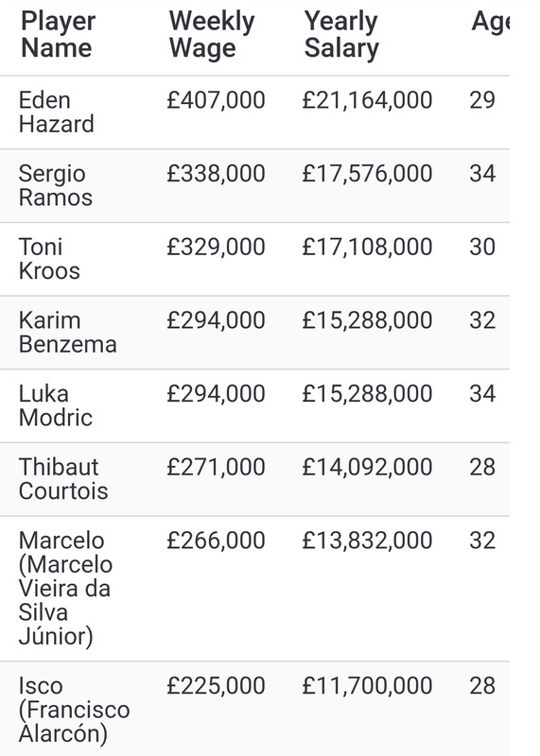The width and height of the screenshot is (540, 756).
Task: Click the Weekly Wage column header
Action: pyautogui.click(x=212, y=35)
